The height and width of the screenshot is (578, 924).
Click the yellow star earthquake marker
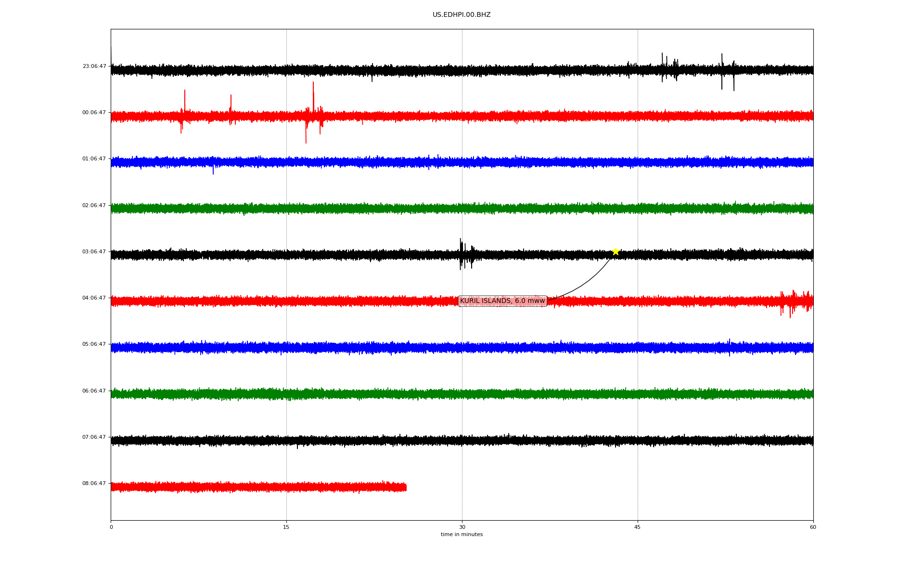click(616, 251)
